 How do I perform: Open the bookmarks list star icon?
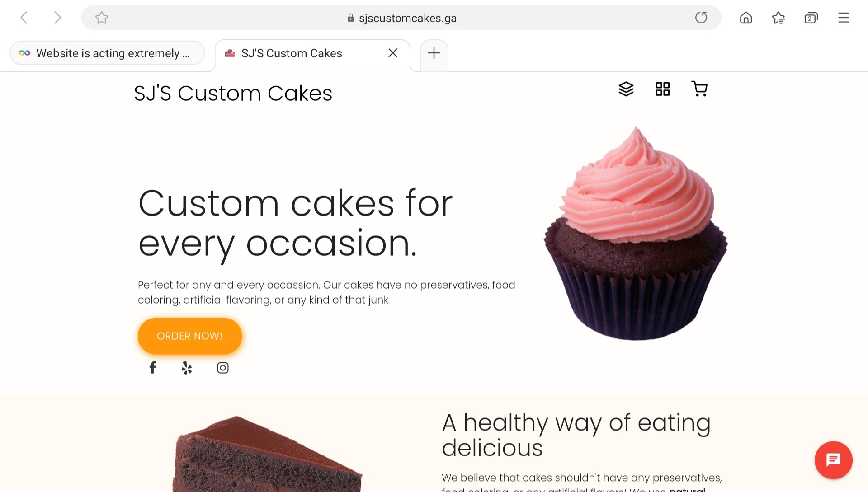(x=778, y=18)
